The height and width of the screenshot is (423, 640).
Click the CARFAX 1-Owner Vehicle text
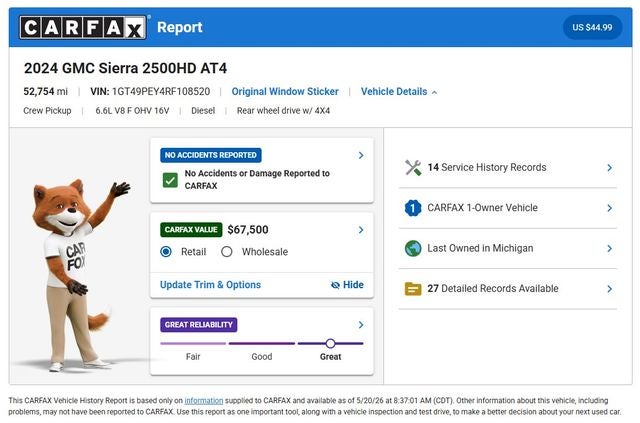point(482,208)
